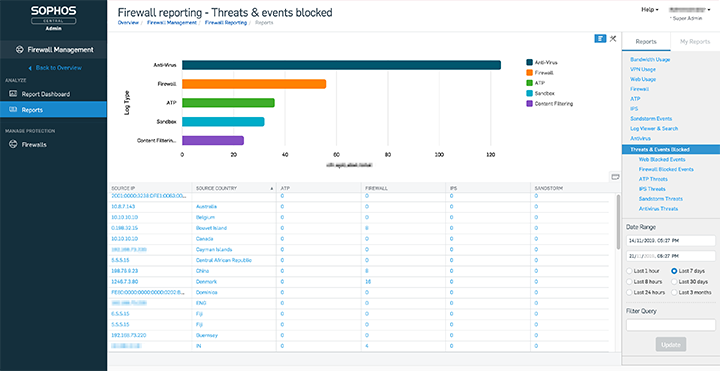Screen dimensions: 720x371
Task: Select Last 30 days radio button
Action: (x=674, y=281)
